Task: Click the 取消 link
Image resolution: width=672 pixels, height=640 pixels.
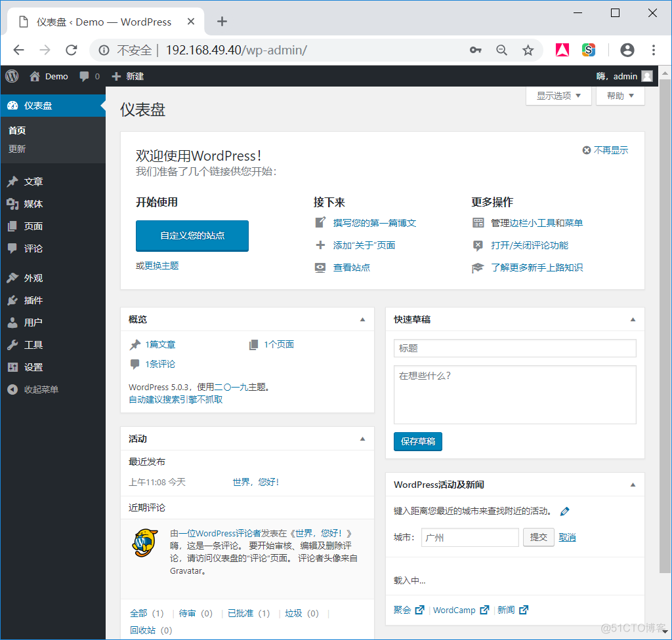Action: [567, 538]
